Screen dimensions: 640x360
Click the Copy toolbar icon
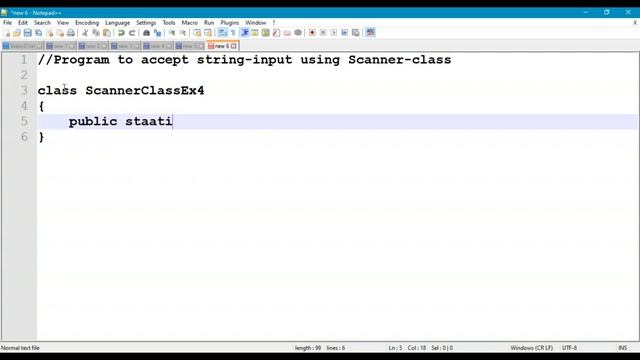tap(96, 33)
